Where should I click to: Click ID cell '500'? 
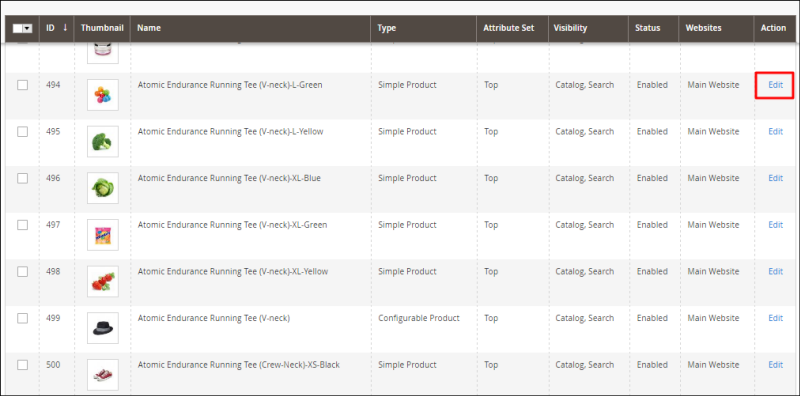53,365
